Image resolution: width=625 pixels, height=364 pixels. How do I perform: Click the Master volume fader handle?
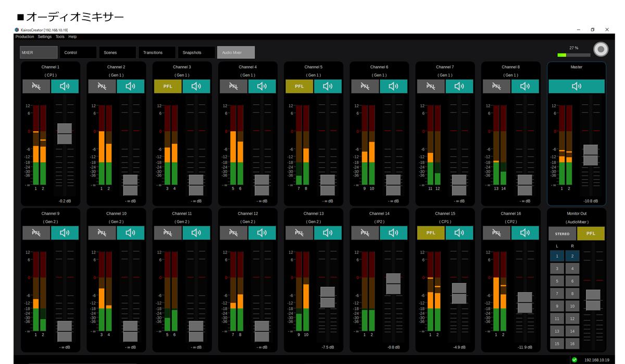pyautogui.click(x=591, y=155)
